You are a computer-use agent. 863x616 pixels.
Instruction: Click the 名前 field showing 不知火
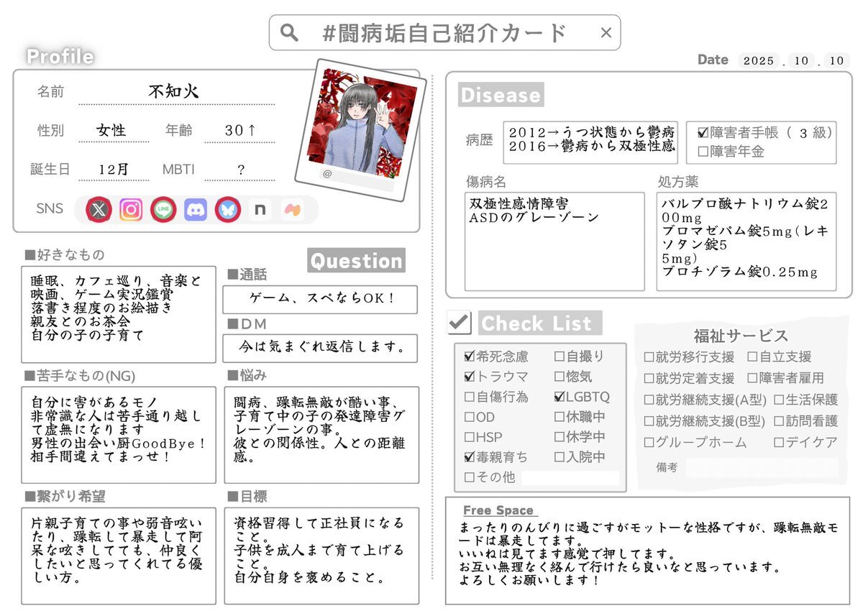(176, 92)
